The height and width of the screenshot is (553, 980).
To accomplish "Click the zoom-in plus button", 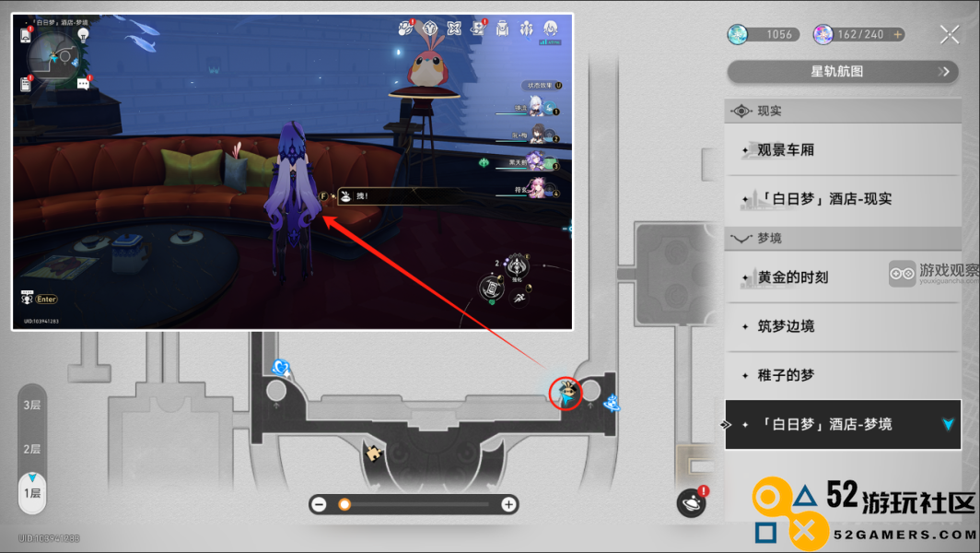I will tap(508, 504).
